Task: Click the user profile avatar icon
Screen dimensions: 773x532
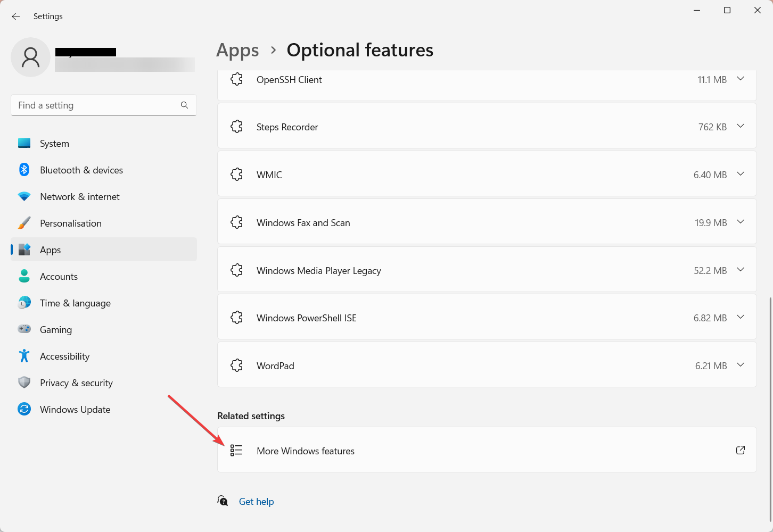Action: click(x=31, y=57)
